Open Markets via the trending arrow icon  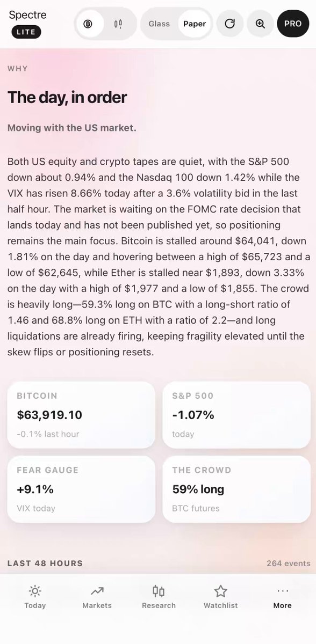pyautogui.click(x=97, y=597)
